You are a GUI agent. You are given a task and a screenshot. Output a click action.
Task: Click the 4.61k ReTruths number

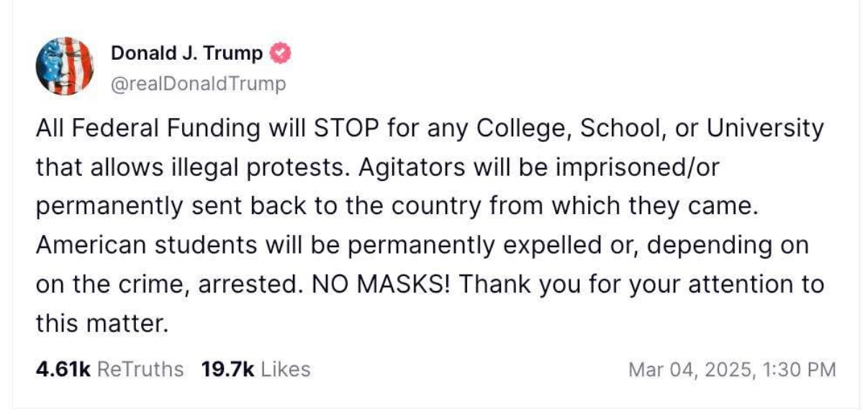click(63, 370)
